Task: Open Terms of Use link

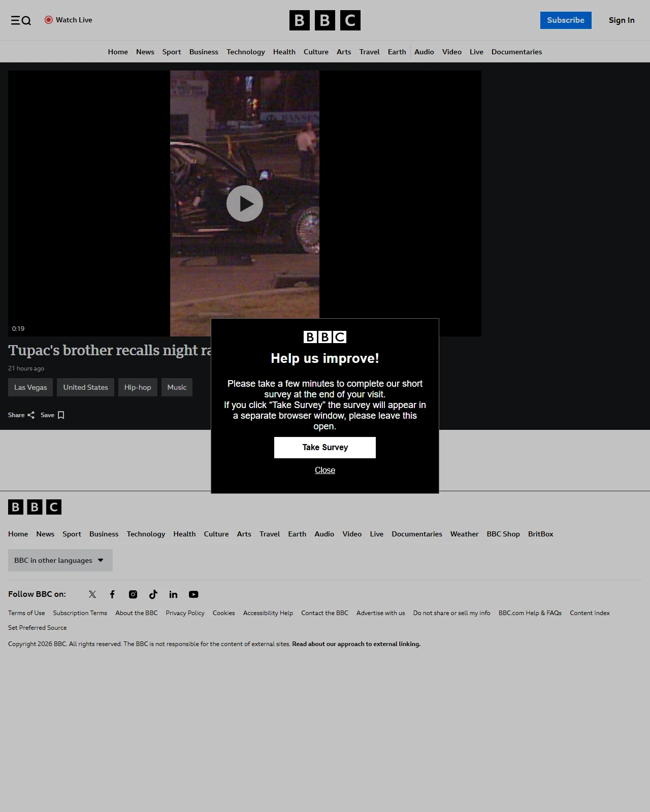Action: 26,613
